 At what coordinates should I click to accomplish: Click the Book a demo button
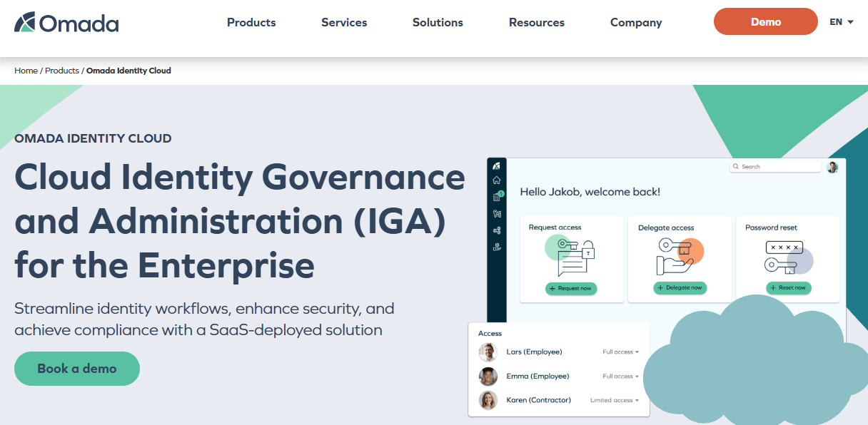coord(77,369)
